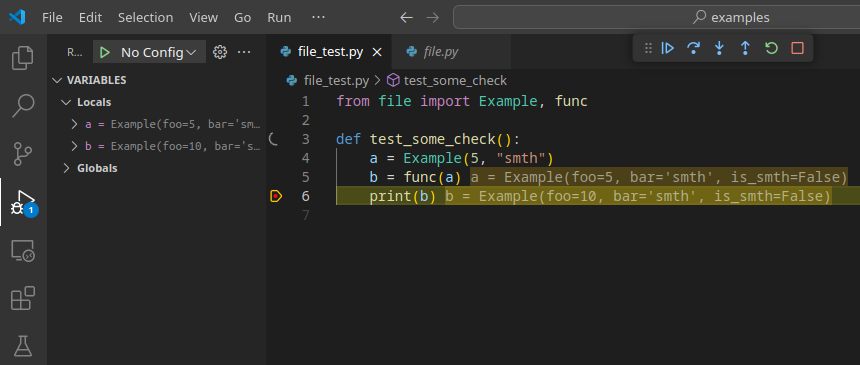The height and width of the screenshot is (365, 860).
Task: Open the Search view icon
Action: 22,106
